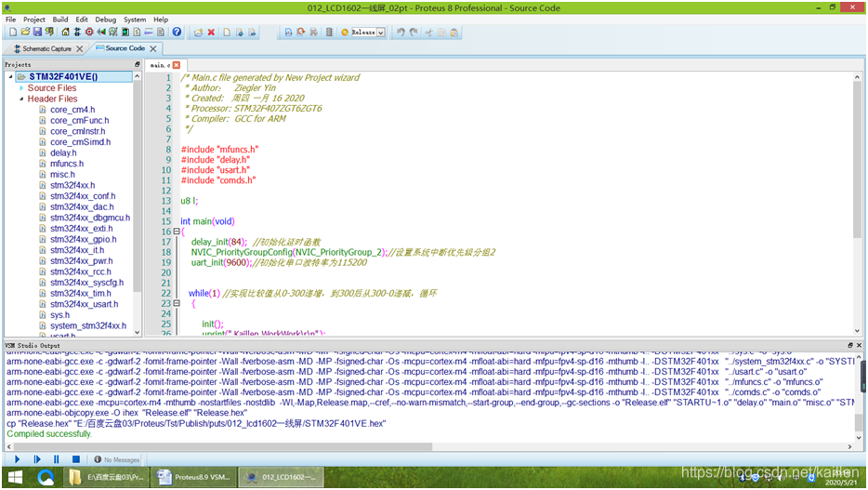
Task: Open PCB Layout toolbar icon
Action: 89,33
